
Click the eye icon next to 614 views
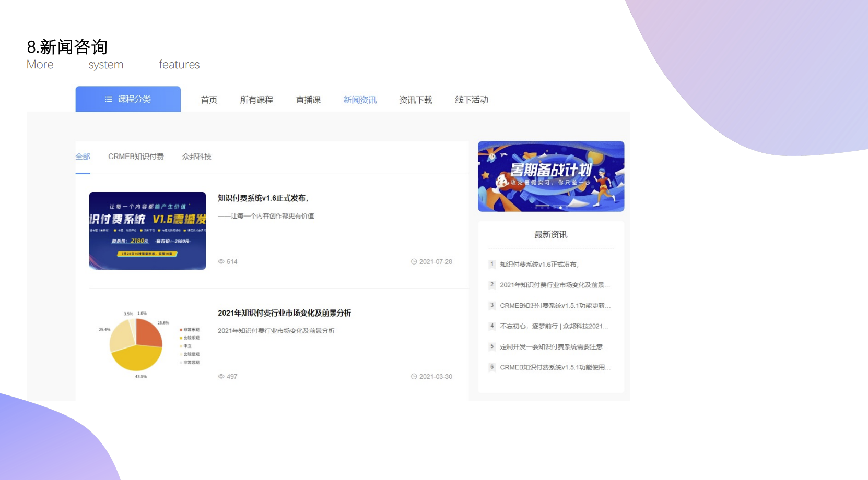coord(221,262)
